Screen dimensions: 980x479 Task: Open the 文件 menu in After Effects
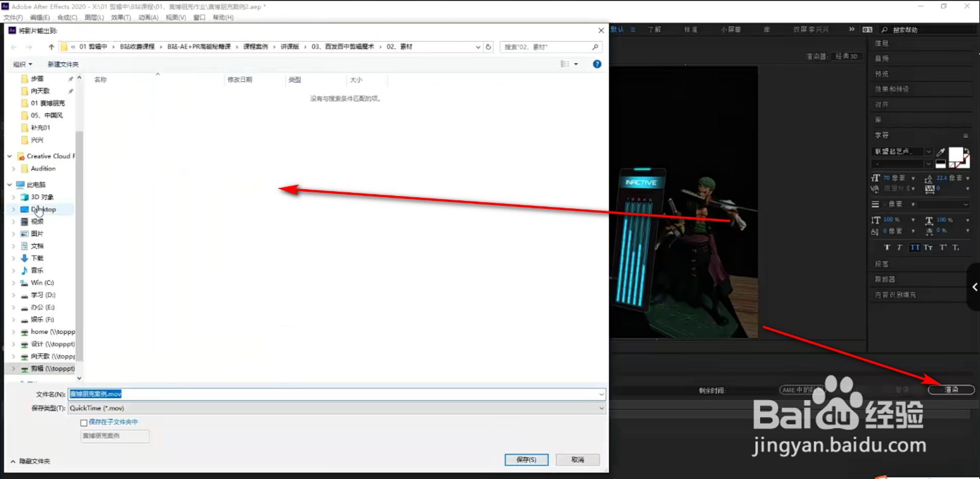[13, 18]
